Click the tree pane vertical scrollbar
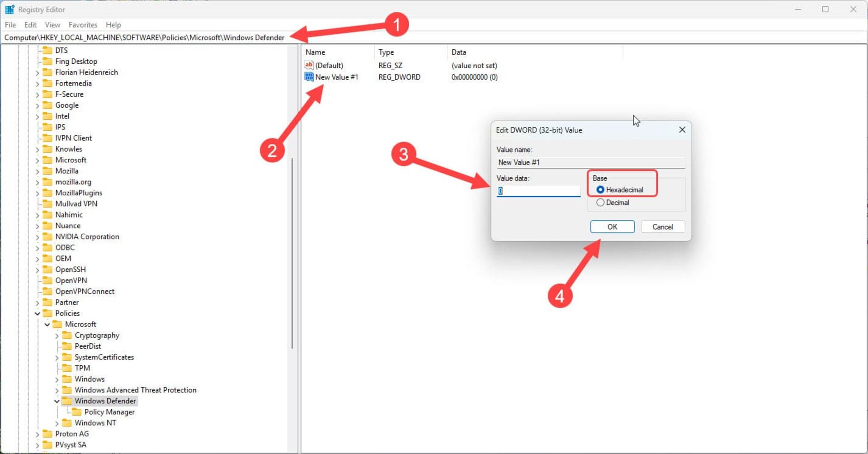Screen dimensions: 868x454 (292, 253)
